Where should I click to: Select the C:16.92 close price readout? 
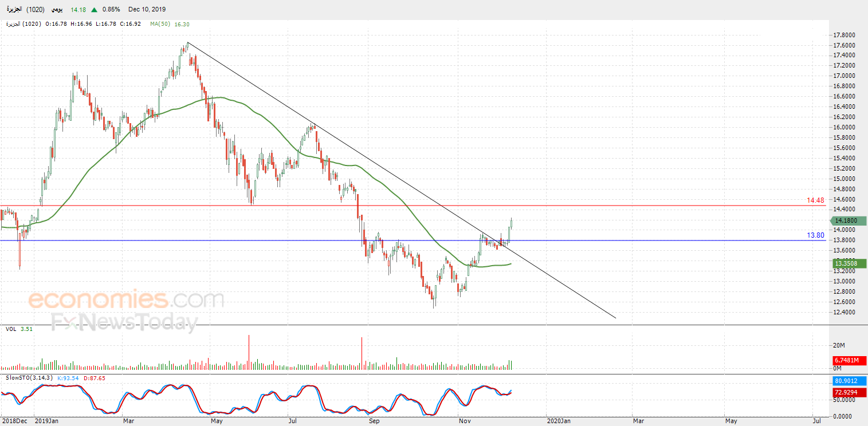coord(131,24)
